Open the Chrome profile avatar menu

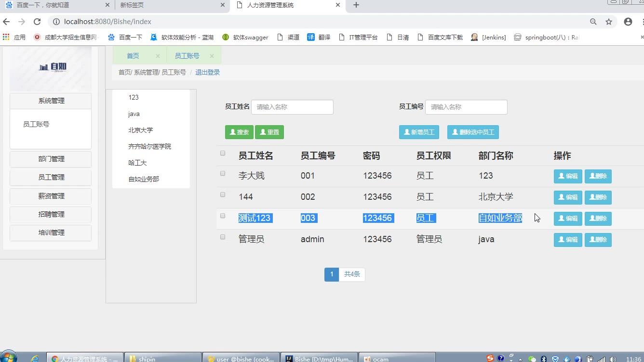pyautogui.click(x=628, y=22)
